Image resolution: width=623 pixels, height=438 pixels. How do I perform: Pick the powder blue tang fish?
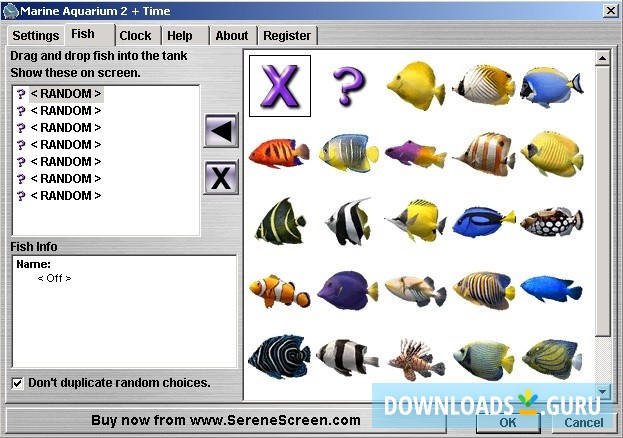coord(551,87)
